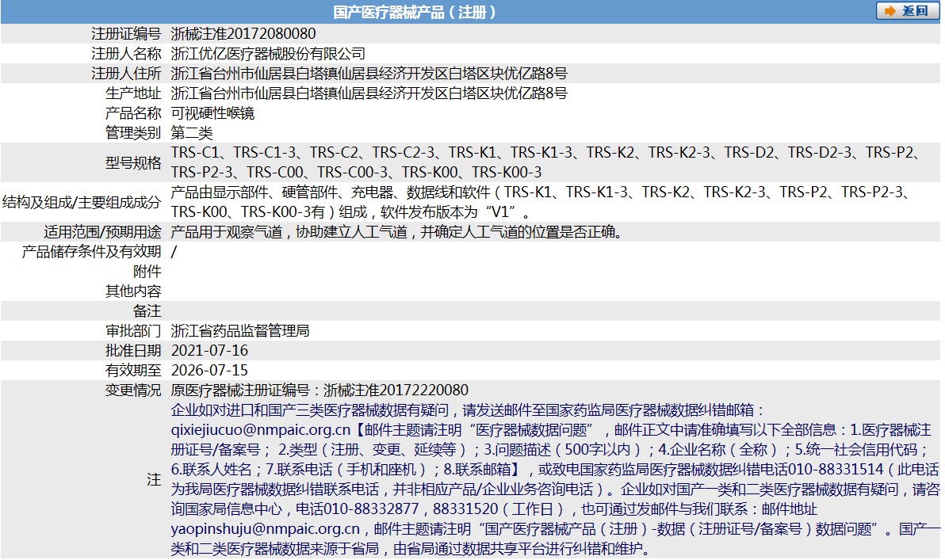This screenshot has width=945, height=560.
Task: Select expiry date 2026-07-15
Action: (x=210, y=371)
